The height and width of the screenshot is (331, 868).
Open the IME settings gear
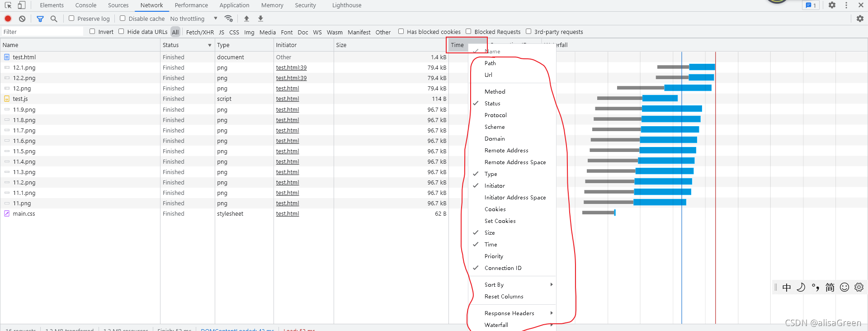tap(859, 287)
